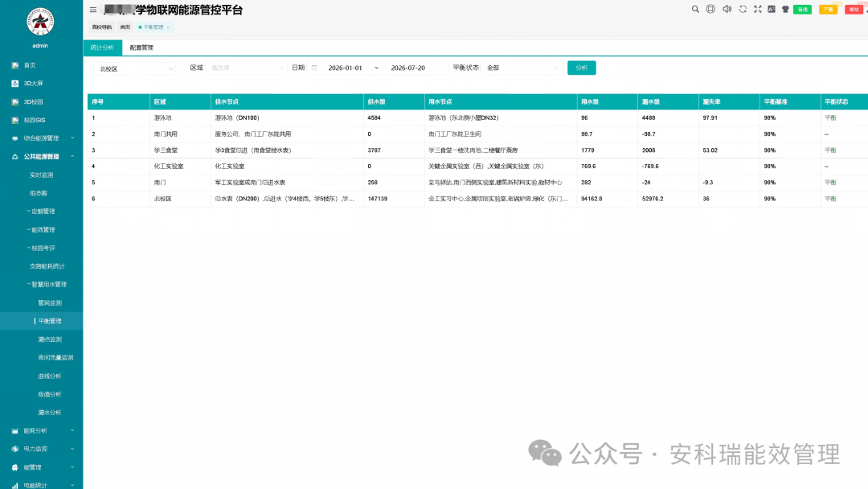
Task: Click start date 2026-01-01 field
Action: coord(345,68)
